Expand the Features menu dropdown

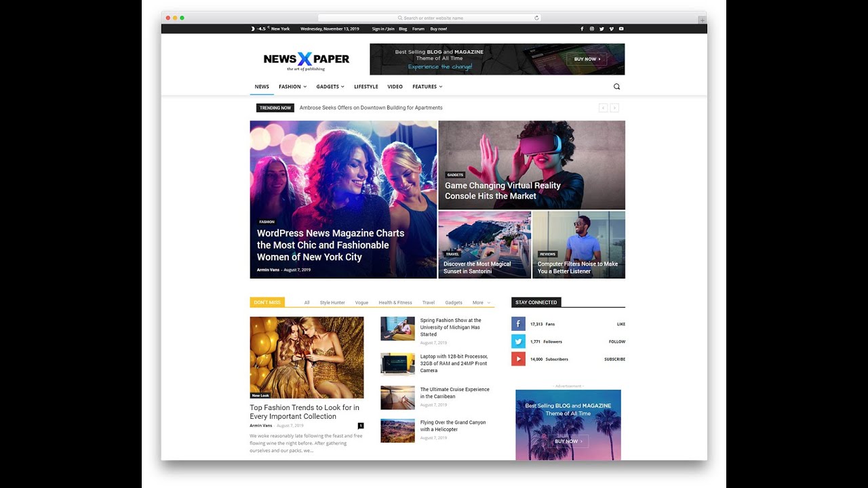[x=427, y=87]
